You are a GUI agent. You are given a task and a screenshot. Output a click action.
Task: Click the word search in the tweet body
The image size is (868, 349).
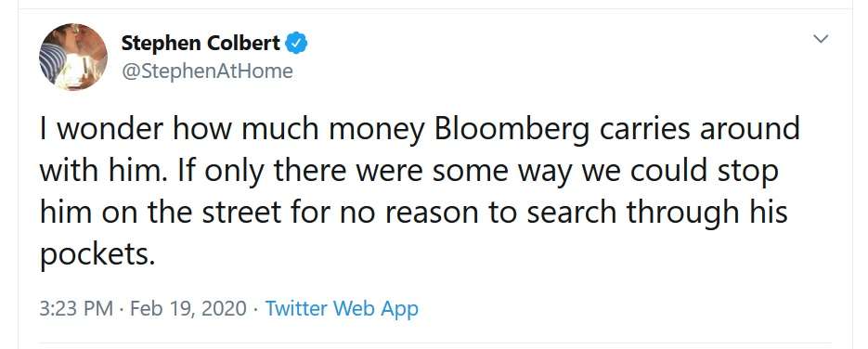point(570,213)
